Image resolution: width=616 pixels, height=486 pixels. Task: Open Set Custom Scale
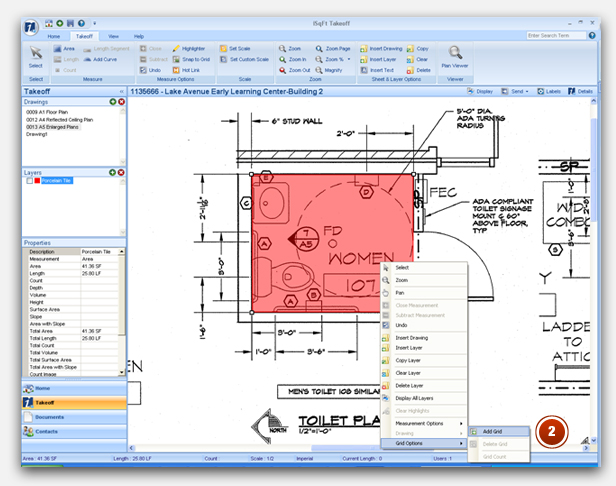tap(244, 59)
